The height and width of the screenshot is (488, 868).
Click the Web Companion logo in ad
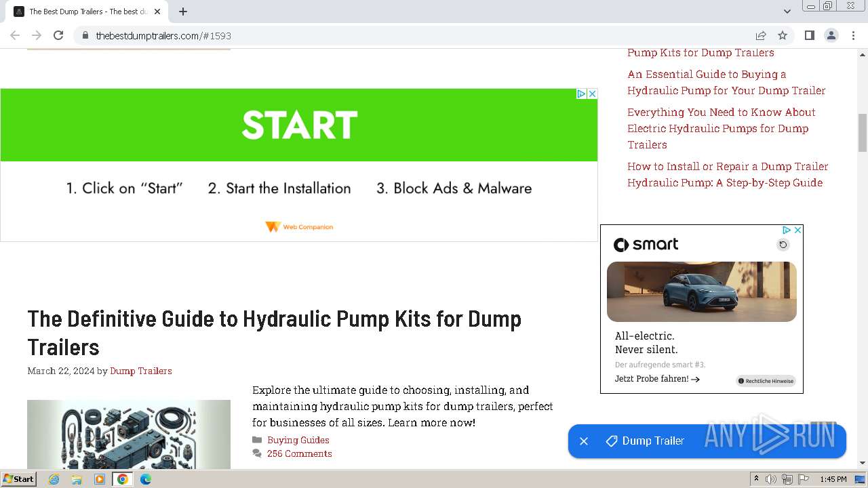(x=299, y=226)
